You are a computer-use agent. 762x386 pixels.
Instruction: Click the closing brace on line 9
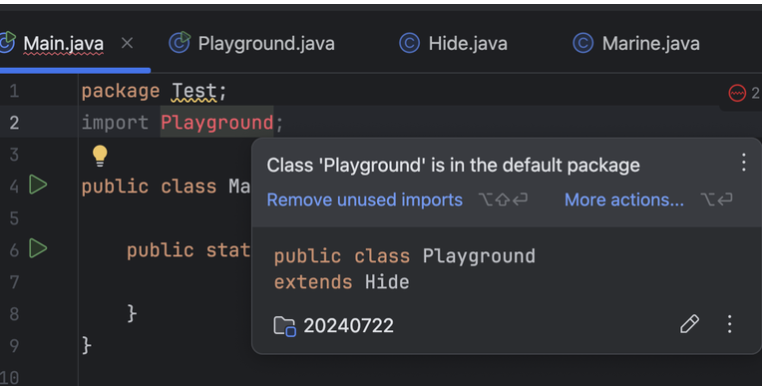(87, 346)
